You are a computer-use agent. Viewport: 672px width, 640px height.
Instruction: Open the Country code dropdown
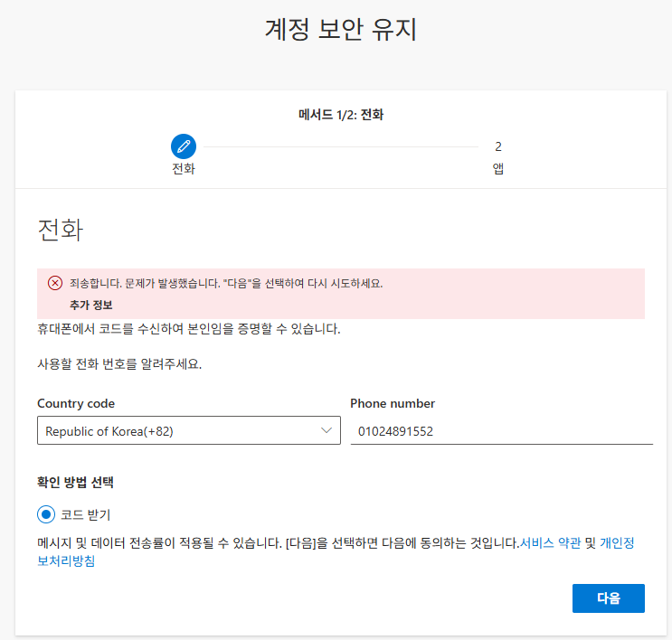coord(188,430)
